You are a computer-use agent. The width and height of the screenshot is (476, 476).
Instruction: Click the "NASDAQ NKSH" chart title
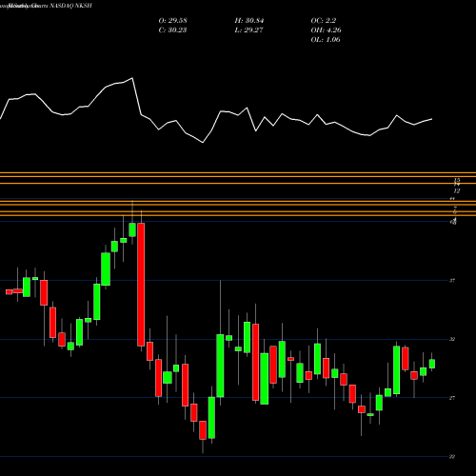tap(70, 6)
